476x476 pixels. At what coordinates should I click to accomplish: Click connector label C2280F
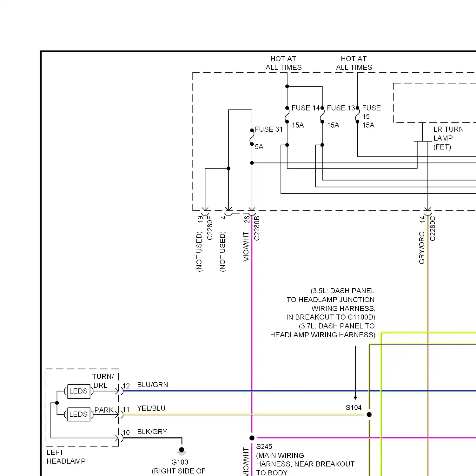[210, 228]
